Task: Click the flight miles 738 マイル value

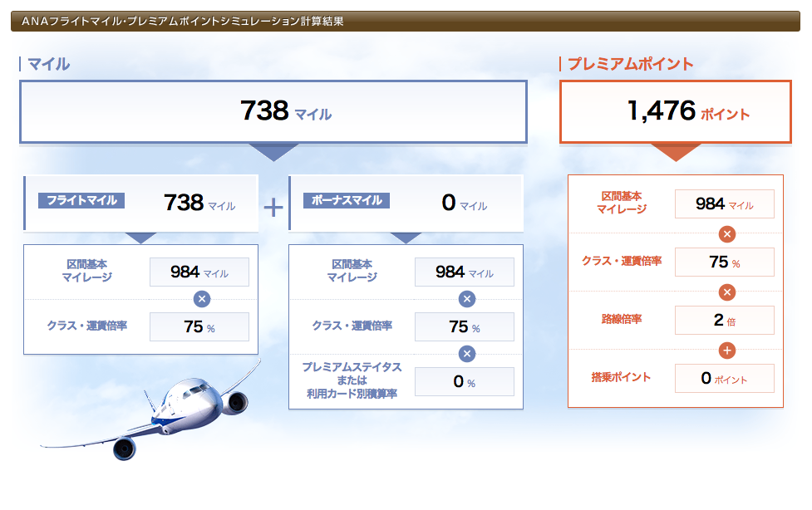Action: (199, 203)
